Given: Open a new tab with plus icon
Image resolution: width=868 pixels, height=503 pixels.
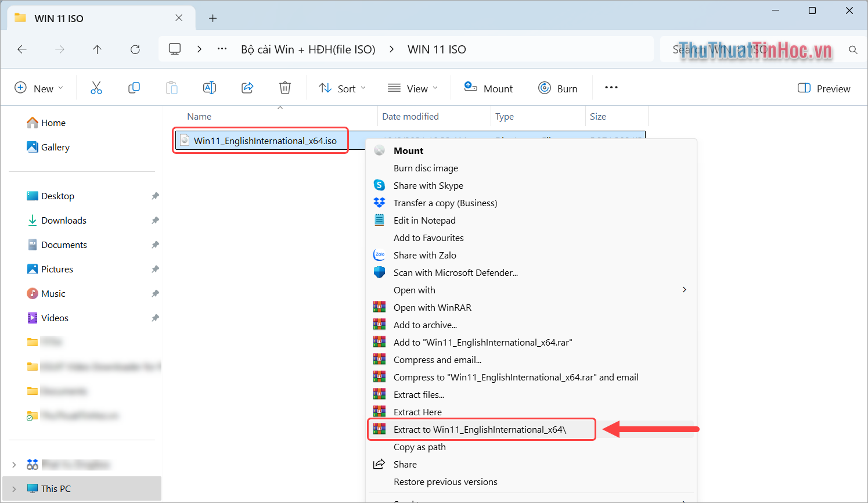Looking at the screenshot, I should (213, 18).
